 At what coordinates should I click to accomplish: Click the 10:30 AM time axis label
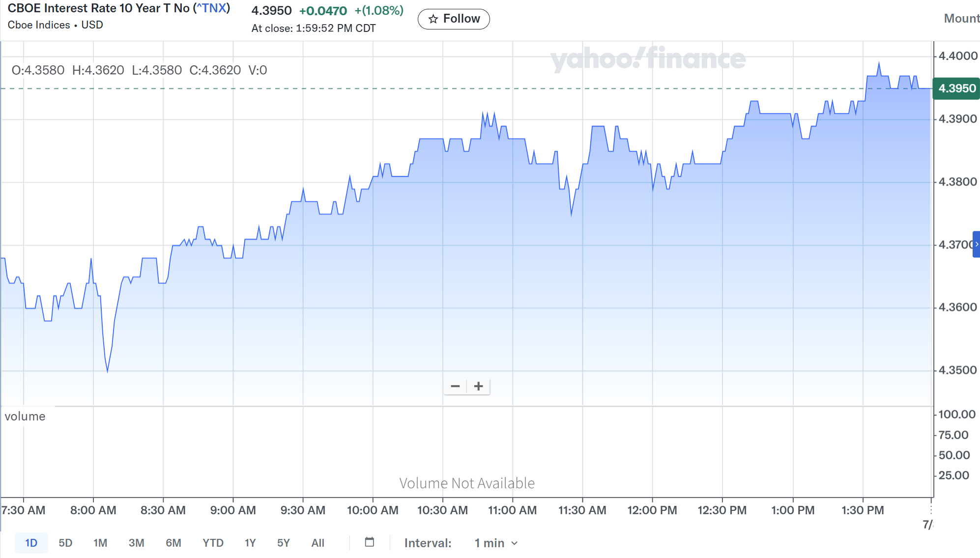(x=442, y=510)
